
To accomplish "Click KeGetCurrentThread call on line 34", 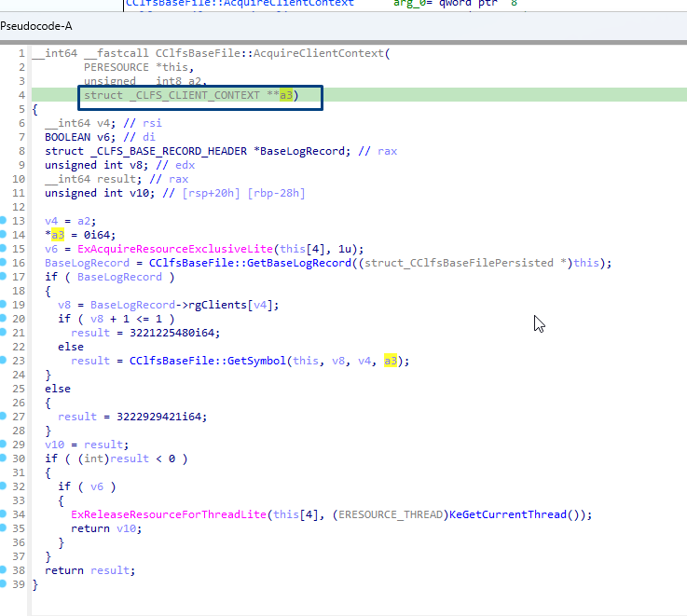I will pyautogui.click(x=508, y=514).
